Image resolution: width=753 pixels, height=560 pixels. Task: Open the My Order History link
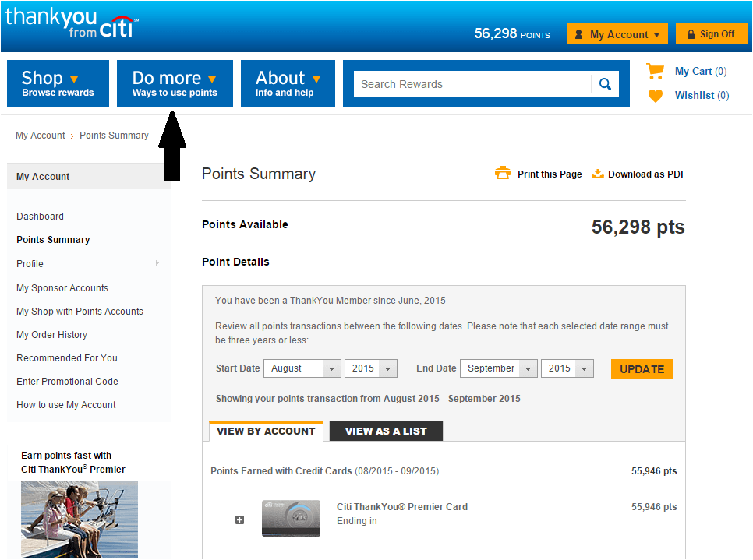[x=51, y=335]
